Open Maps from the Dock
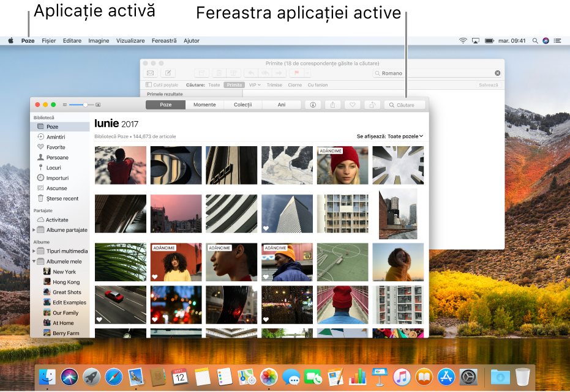This screenshot has width=570, height=392. (247, 377)
